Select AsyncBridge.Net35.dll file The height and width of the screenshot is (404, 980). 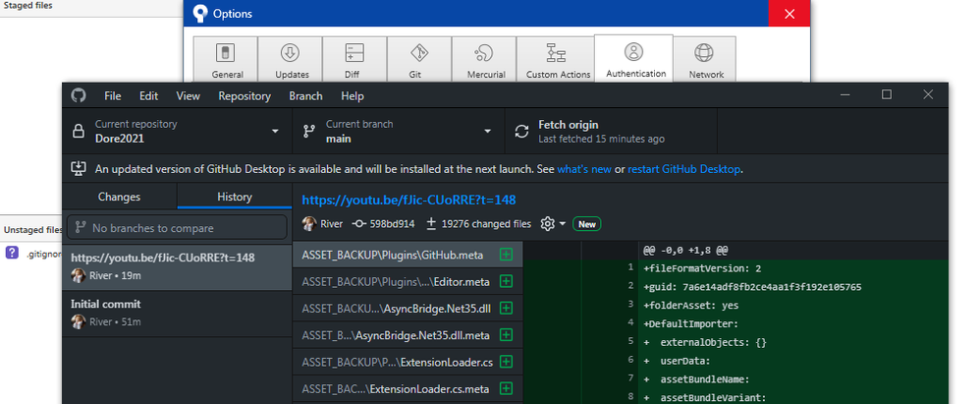coord(408,309)
